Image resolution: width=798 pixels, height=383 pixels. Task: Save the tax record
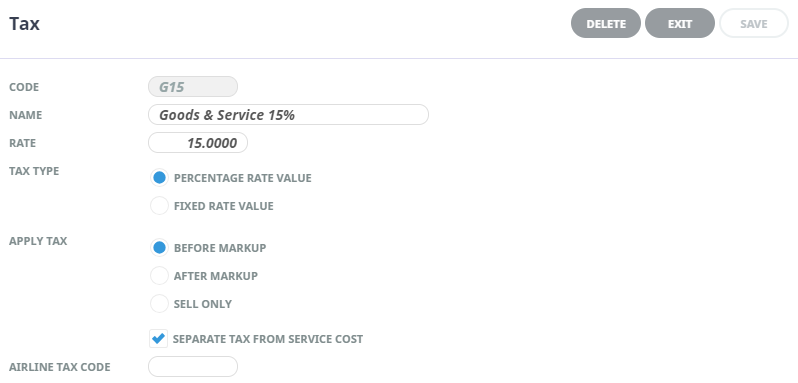click(754, 23)
